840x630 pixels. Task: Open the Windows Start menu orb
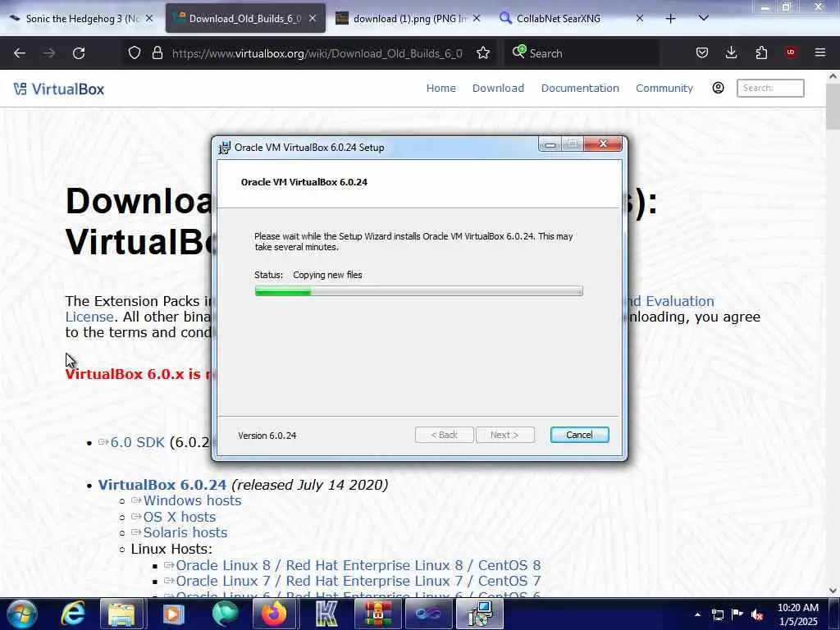pyautogui.click(x=21, y=614)
